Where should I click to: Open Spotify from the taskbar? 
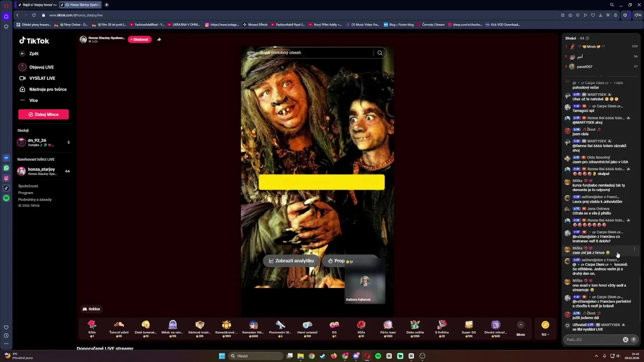(x=378, y=356)
